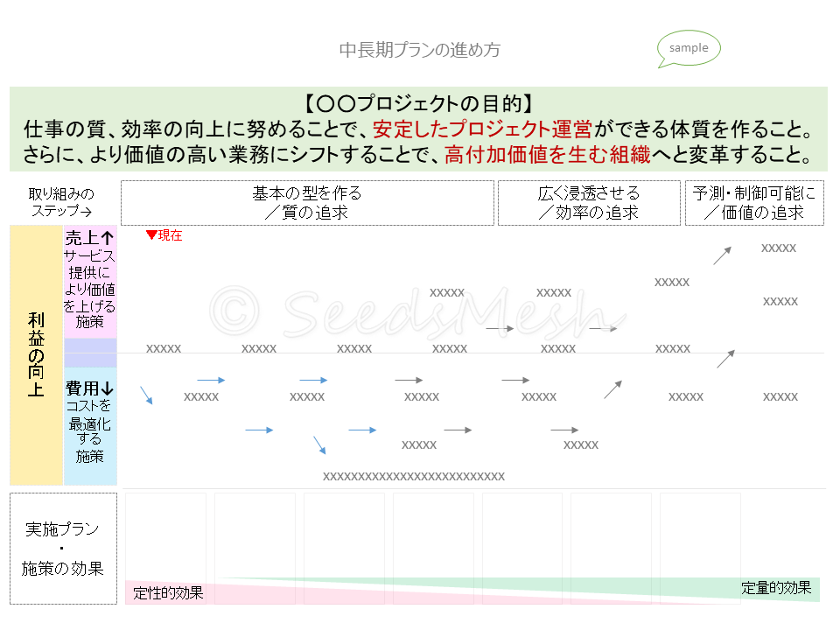Select the long xxxxx text line
840x630 pixels.
coord(414,477)
